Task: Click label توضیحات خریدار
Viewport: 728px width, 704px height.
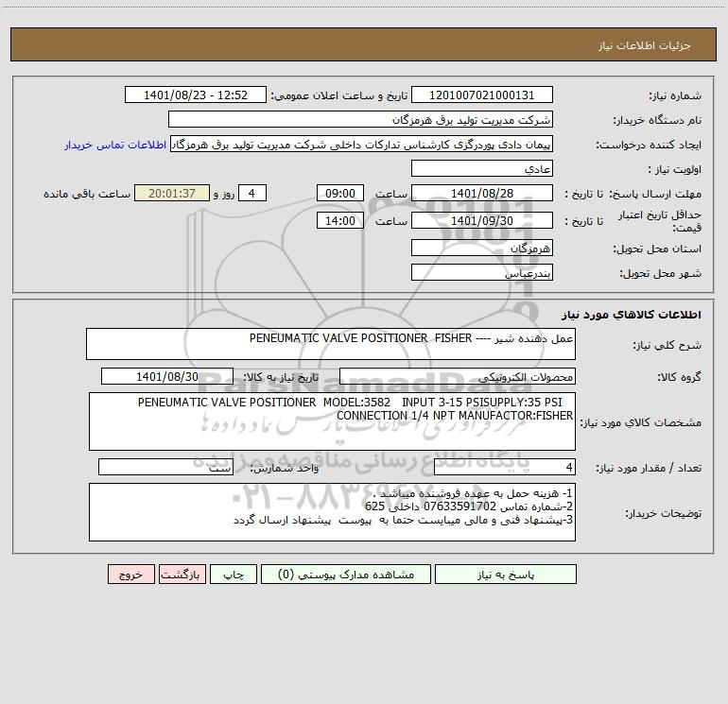Action: [x=664, y=513]
